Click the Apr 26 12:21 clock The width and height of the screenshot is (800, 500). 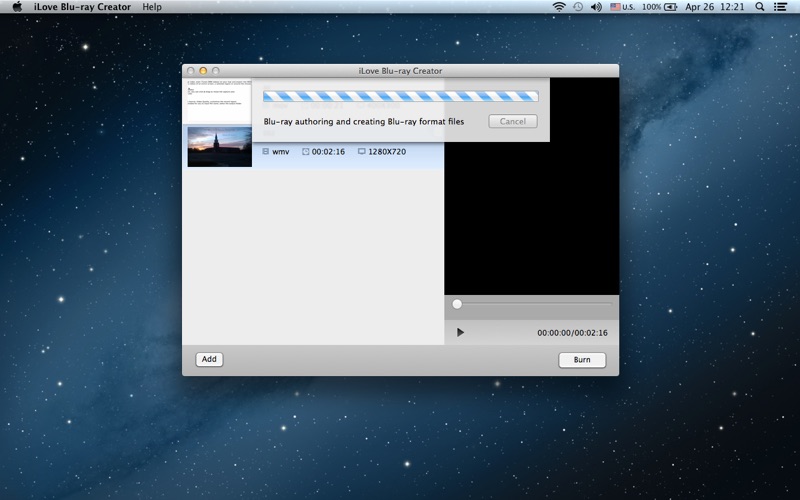(715, 7)
